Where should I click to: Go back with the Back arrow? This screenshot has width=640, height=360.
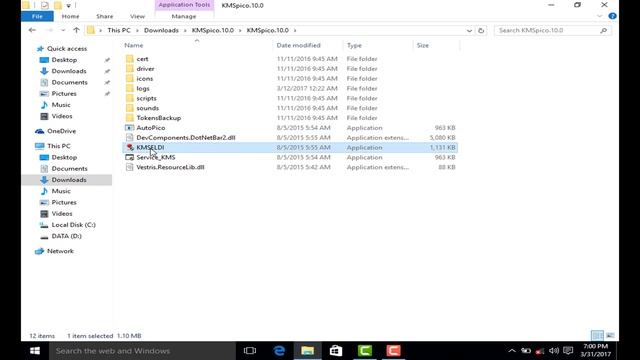(32, 30)
